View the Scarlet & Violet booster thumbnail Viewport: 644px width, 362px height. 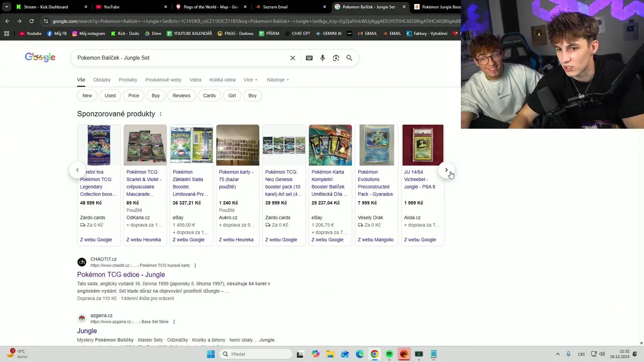[145, 145]
